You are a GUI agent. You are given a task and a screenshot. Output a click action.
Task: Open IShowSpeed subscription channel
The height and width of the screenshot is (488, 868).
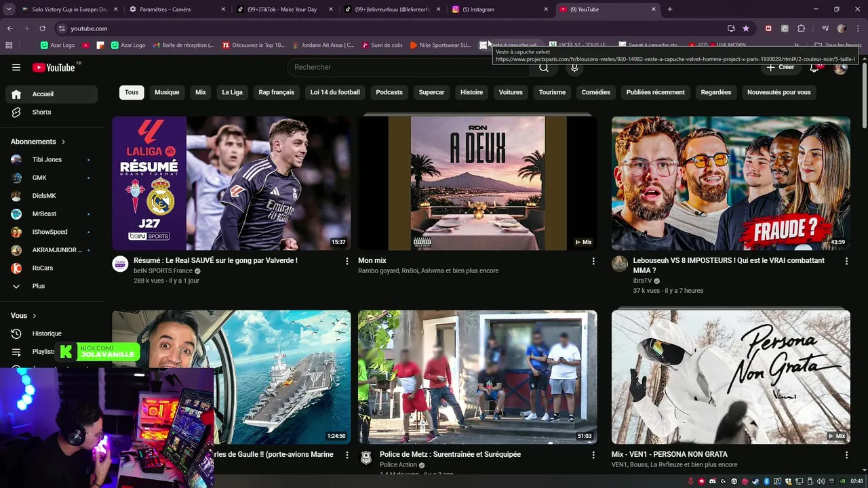click(x=52, y=232)
